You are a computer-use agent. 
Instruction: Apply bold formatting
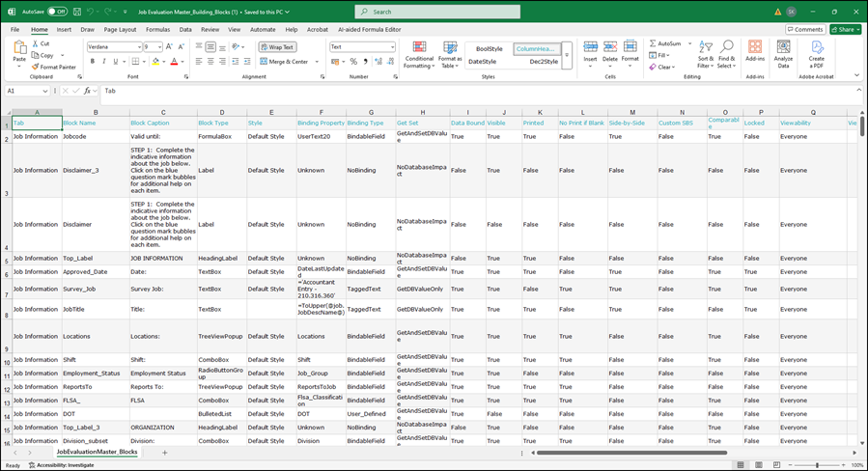click(x=93, y=62)
